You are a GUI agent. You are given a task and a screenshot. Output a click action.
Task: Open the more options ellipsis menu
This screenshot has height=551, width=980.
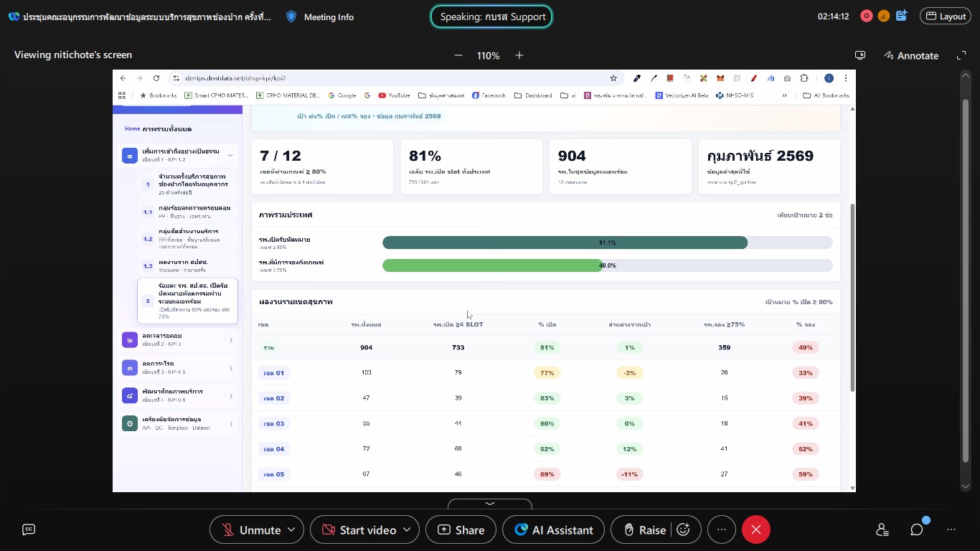click(x=722, y=529)
